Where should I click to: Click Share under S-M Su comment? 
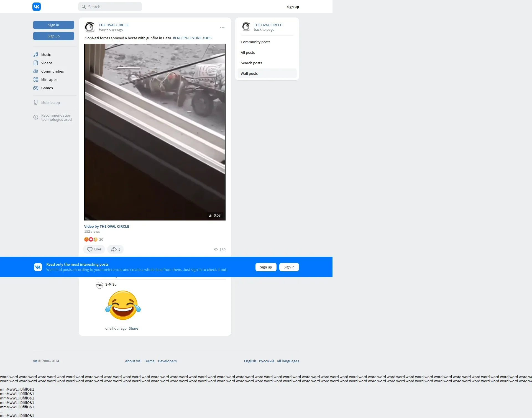click(133, 328)
